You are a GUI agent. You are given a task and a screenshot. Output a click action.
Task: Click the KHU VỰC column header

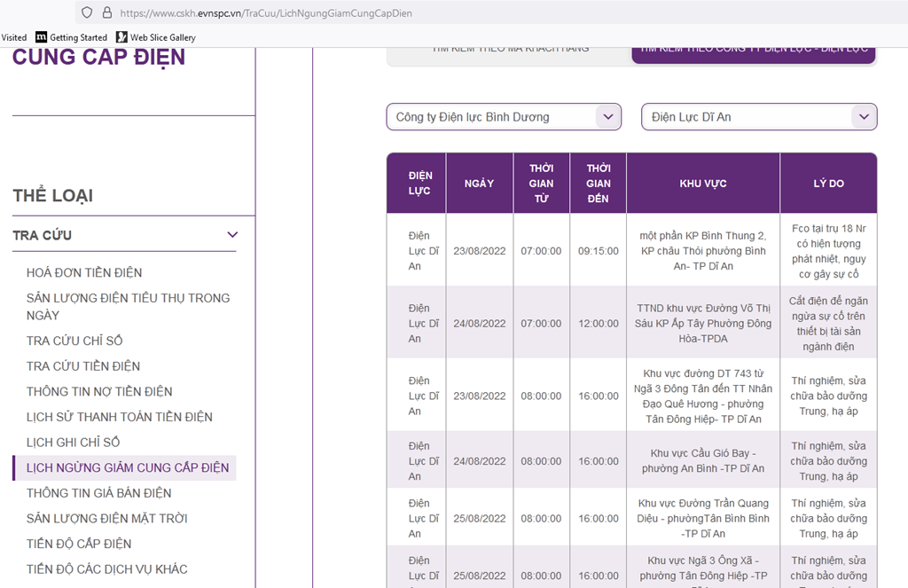703,183
